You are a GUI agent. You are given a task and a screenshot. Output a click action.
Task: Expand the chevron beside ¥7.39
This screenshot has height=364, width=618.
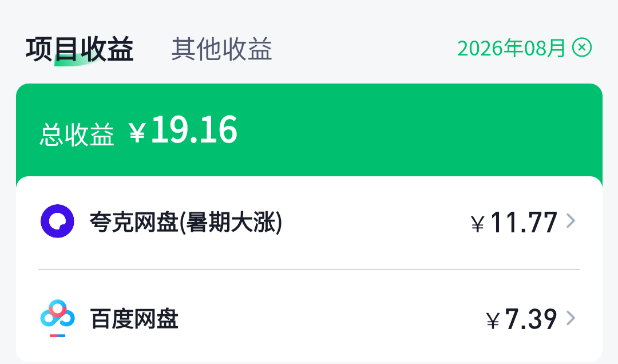(571, 318)
